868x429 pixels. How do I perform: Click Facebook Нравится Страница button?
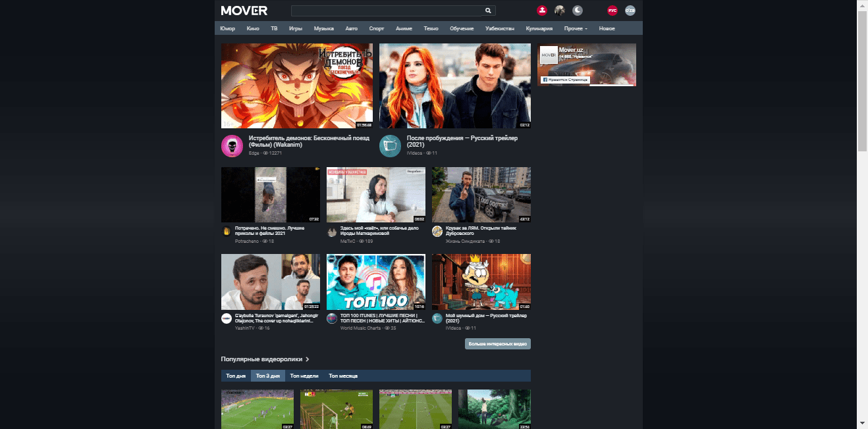coord(565,80)
